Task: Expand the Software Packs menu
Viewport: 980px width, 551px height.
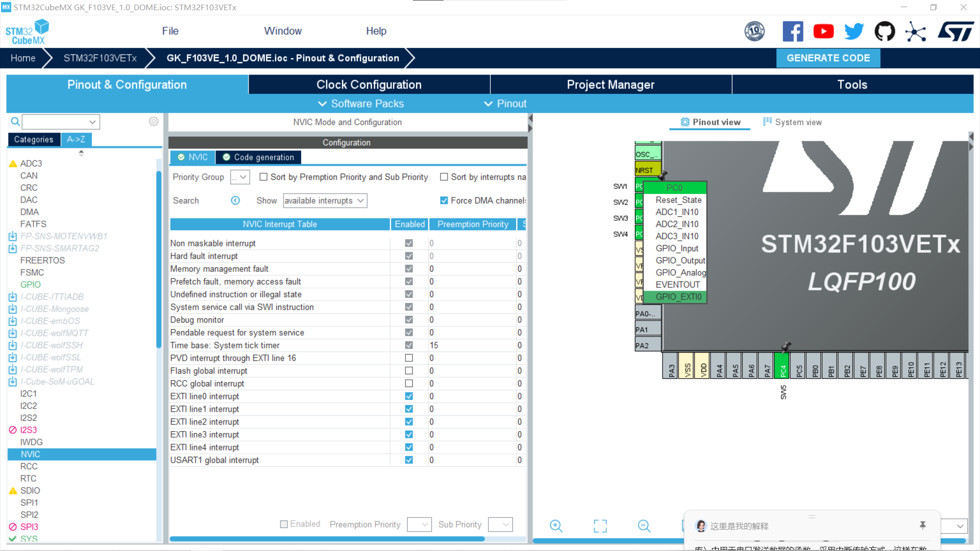Action: click(361, 104)
